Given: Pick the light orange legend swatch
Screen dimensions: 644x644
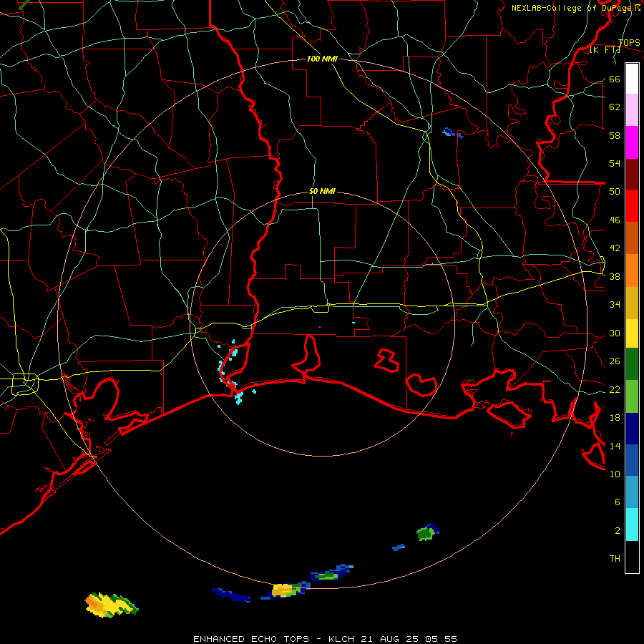Looking at the screenshot, I should [x=632, y=270].
